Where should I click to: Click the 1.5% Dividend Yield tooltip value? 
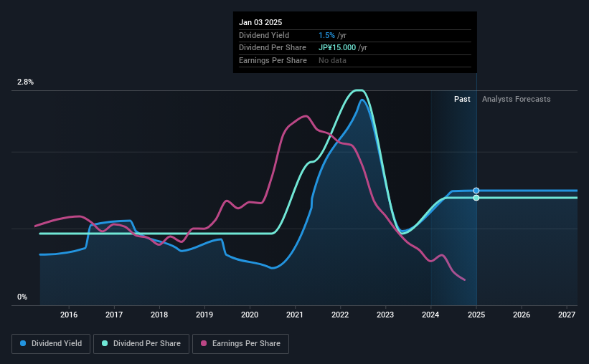(x=326, y=35)
